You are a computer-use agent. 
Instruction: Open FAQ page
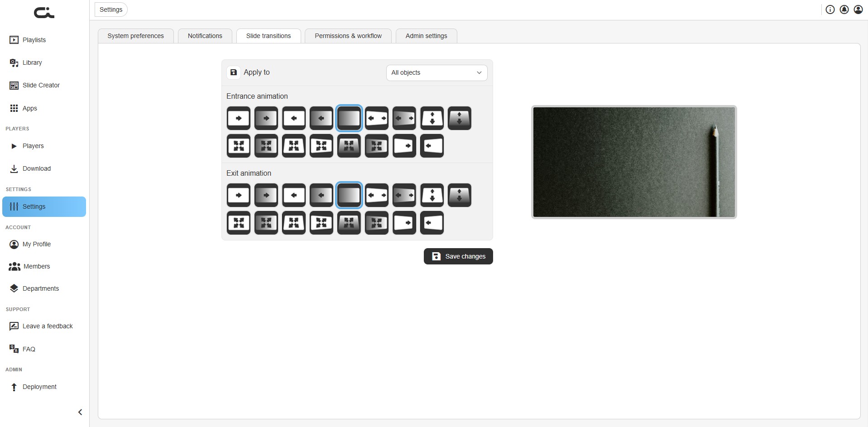click(x=44, y=349)
